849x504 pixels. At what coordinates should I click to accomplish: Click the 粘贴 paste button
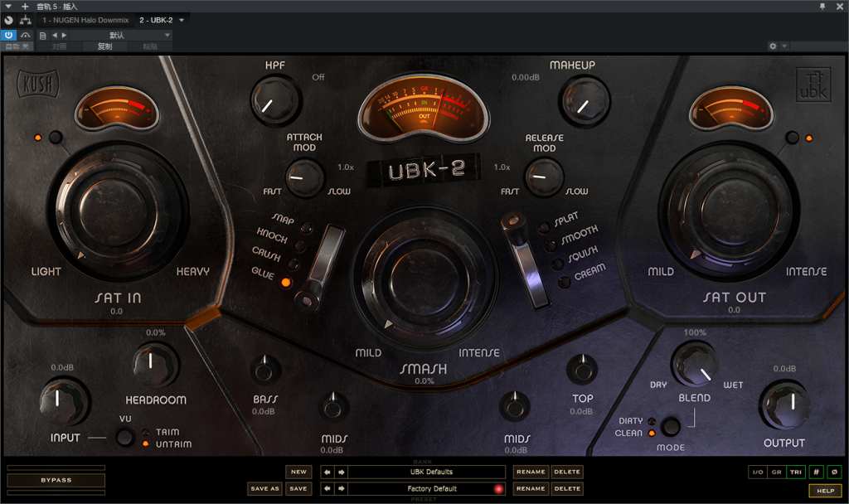pos(150,46)
